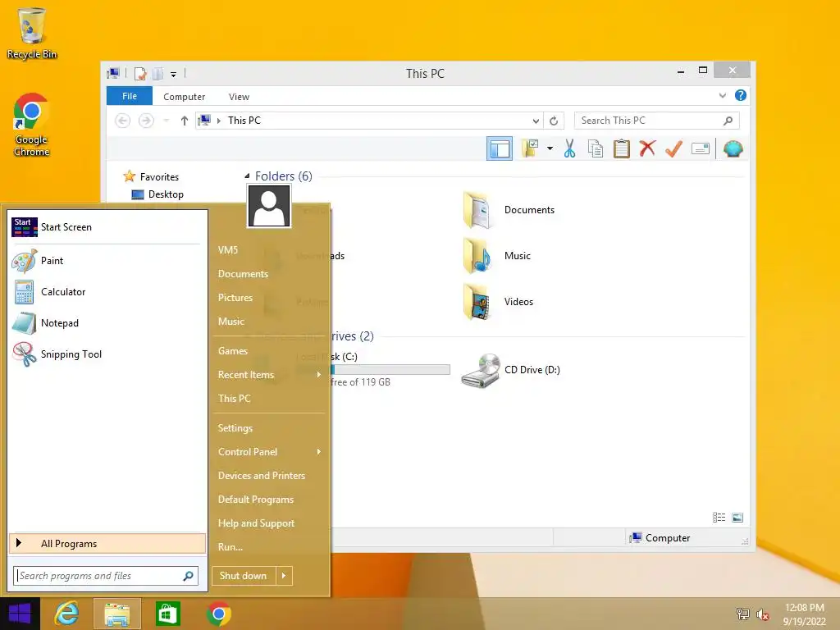840x630 pixels.
Task: Click the Help question mark icon
Action: pyautogui.click(x=741, y=95)
